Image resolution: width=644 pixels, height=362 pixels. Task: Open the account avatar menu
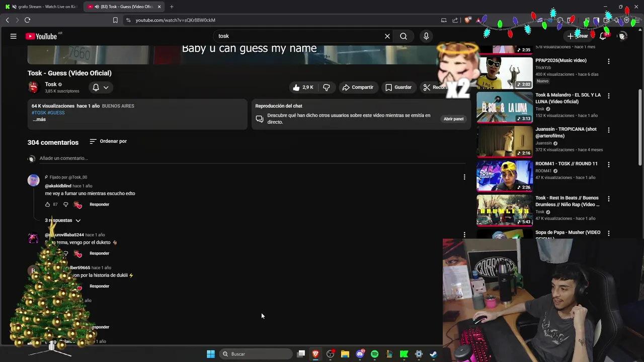[x=622, y=36]
